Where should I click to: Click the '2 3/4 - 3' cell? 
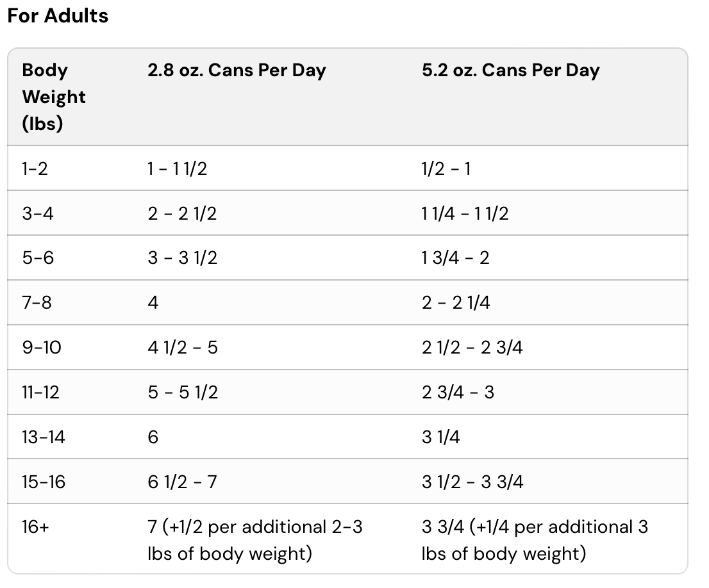pyautogui.click(x=458, y=392)
